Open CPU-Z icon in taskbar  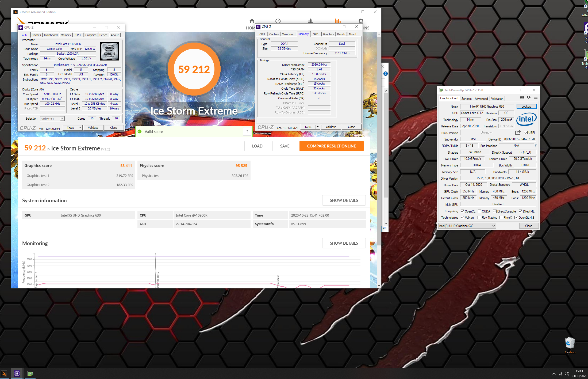(17, 374)
